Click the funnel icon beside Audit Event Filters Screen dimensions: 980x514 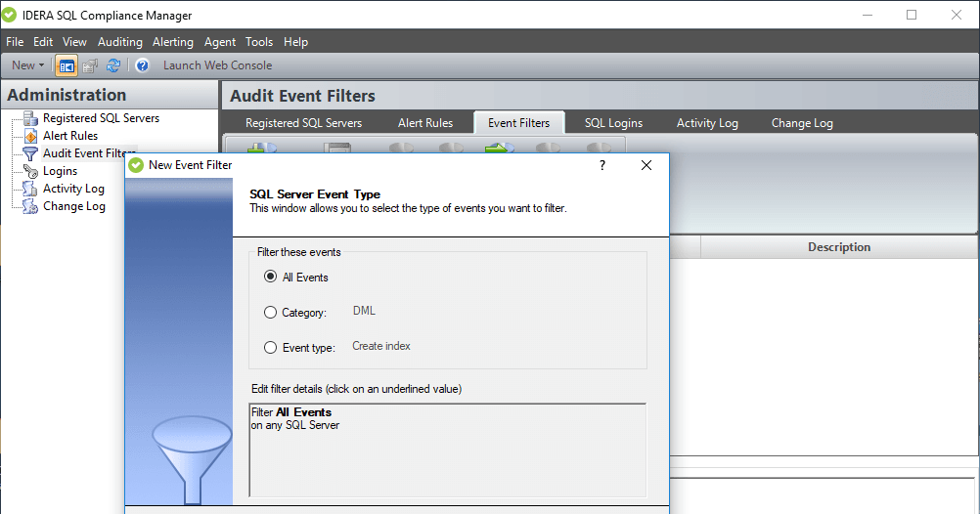point(30,153)
